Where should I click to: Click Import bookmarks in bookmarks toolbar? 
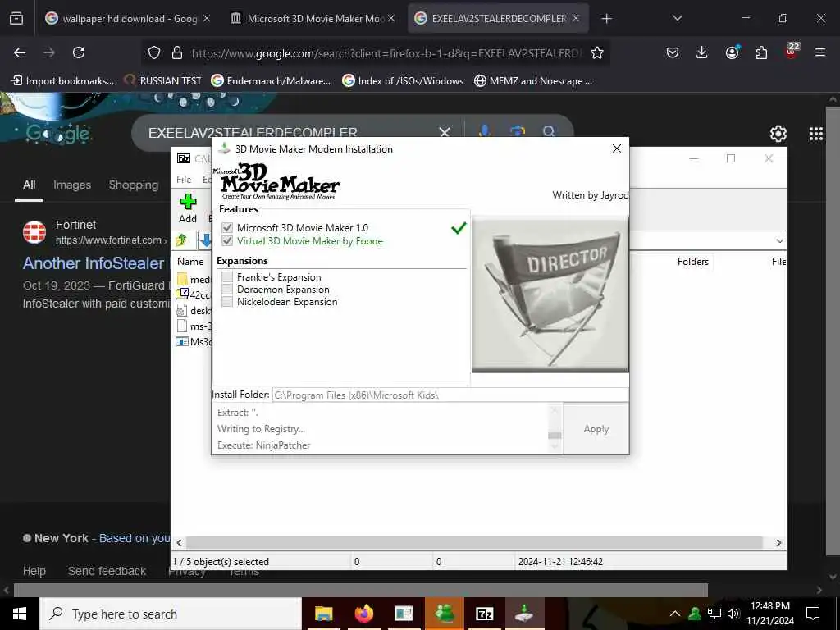[62, 81]
